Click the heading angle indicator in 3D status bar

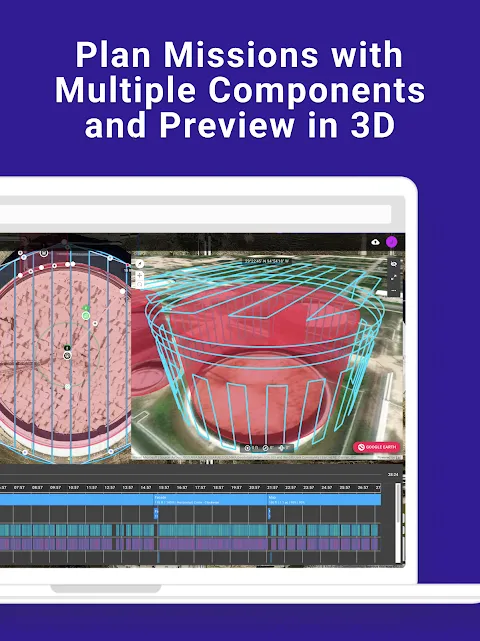(x=268, y=448)
